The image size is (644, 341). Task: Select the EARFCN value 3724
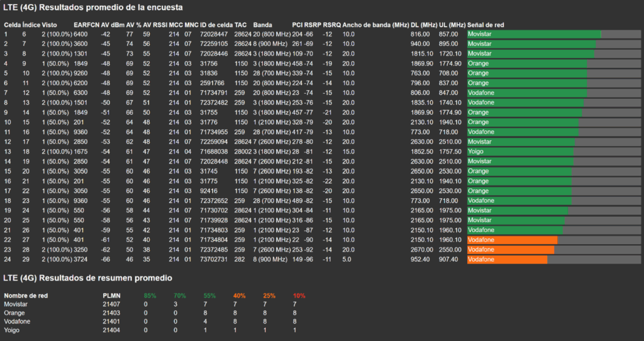80,259
